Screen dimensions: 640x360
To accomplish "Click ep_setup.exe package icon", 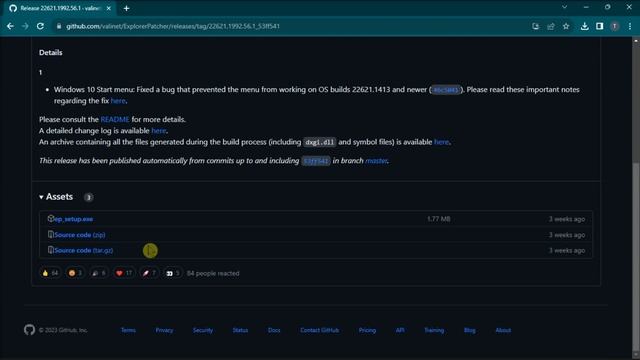I will [x=51, y=219].
